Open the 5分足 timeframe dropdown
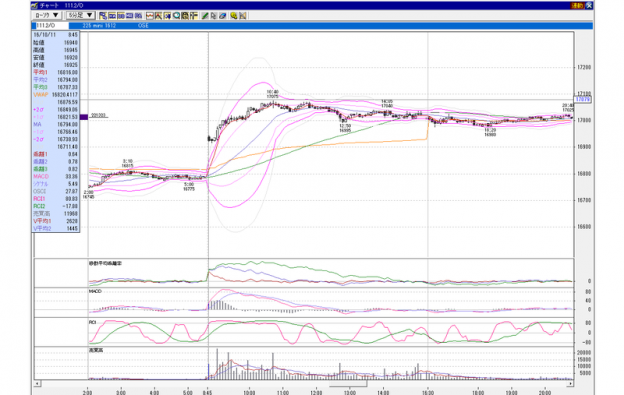624x395 pixels. click(x=80, y=16)
